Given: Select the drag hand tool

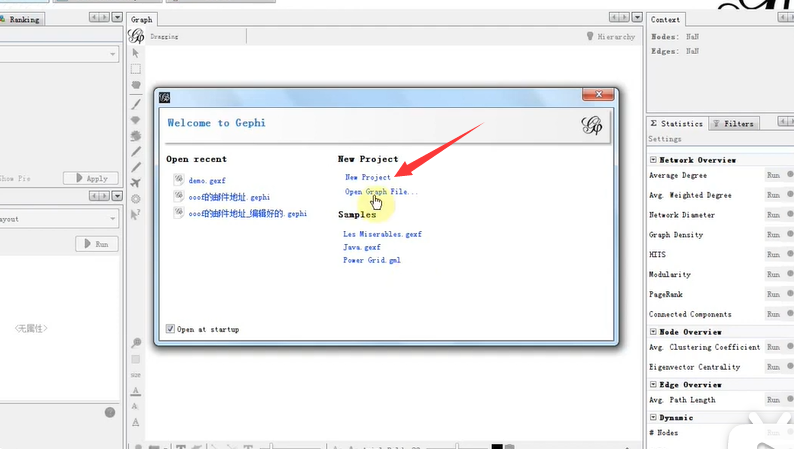Looking at the screenshot, I should pos(136,85).
